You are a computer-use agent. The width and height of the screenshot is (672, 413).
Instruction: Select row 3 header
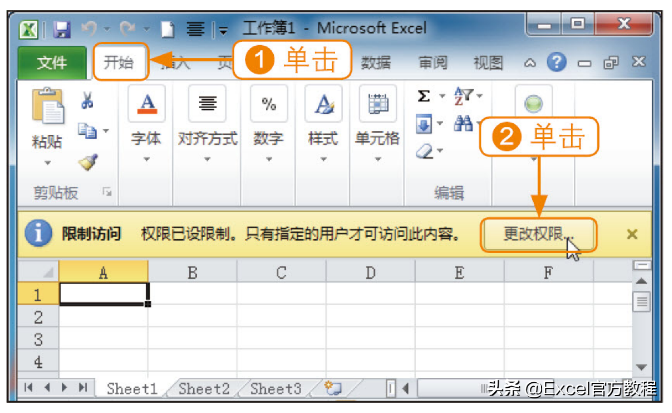(38, 339)
